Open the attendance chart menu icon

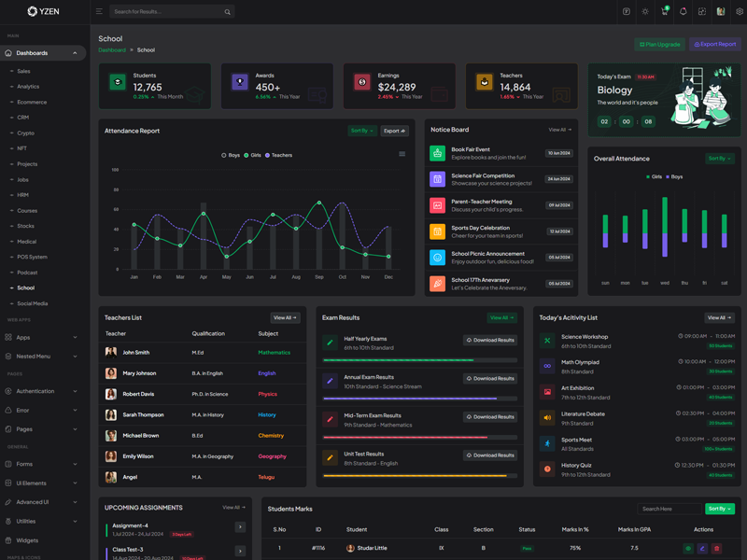pos(402,154)
